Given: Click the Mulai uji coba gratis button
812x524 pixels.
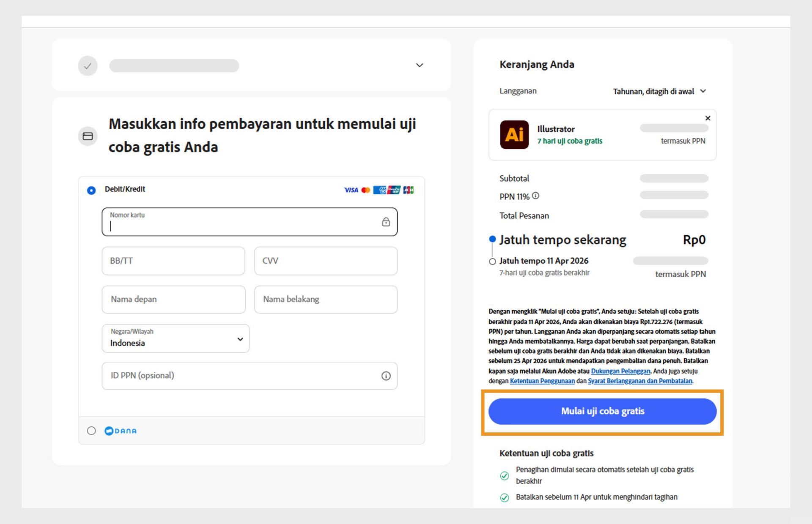Looking at the screenshot, I should 602,411.
